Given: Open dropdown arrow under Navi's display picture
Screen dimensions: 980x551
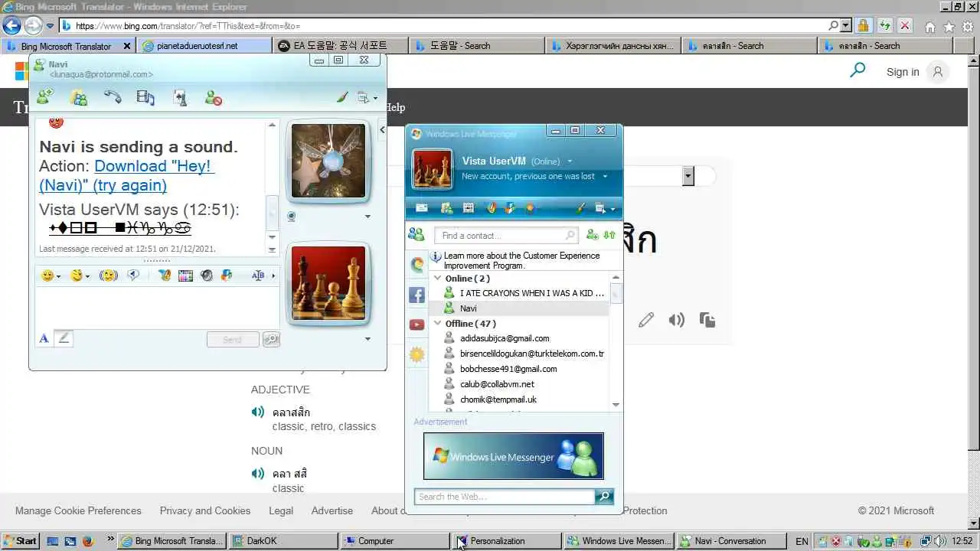Looking at the screenshot, I should click(367, 217).
